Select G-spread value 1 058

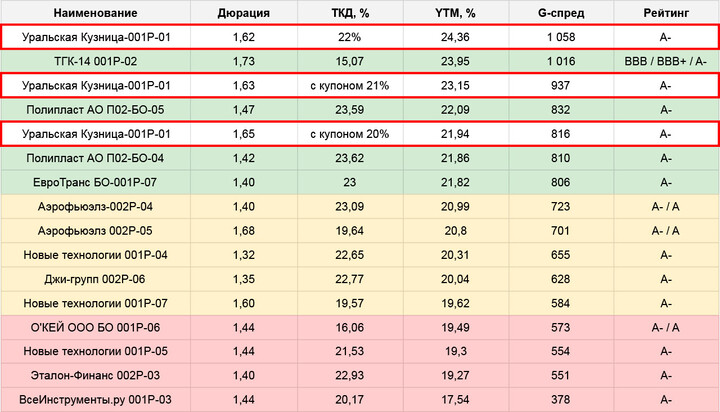point(561,37)
